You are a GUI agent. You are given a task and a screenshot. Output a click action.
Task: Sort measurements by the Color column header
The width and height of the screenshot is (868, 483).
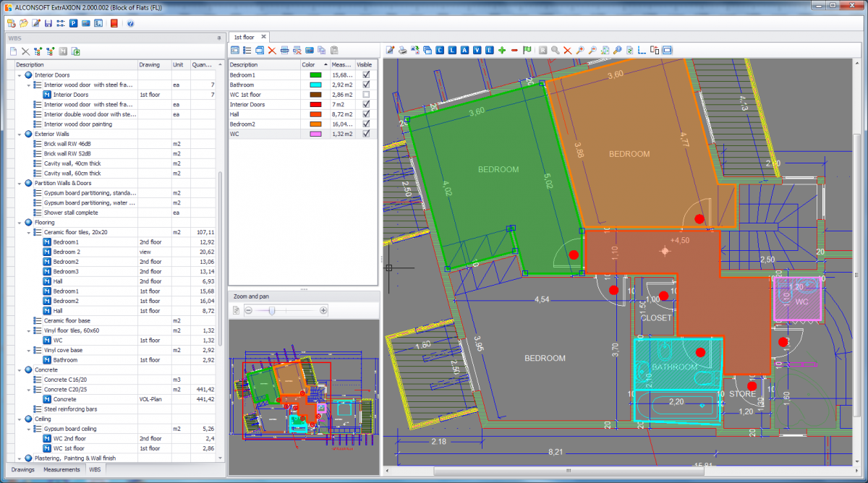tap(315, 64)
